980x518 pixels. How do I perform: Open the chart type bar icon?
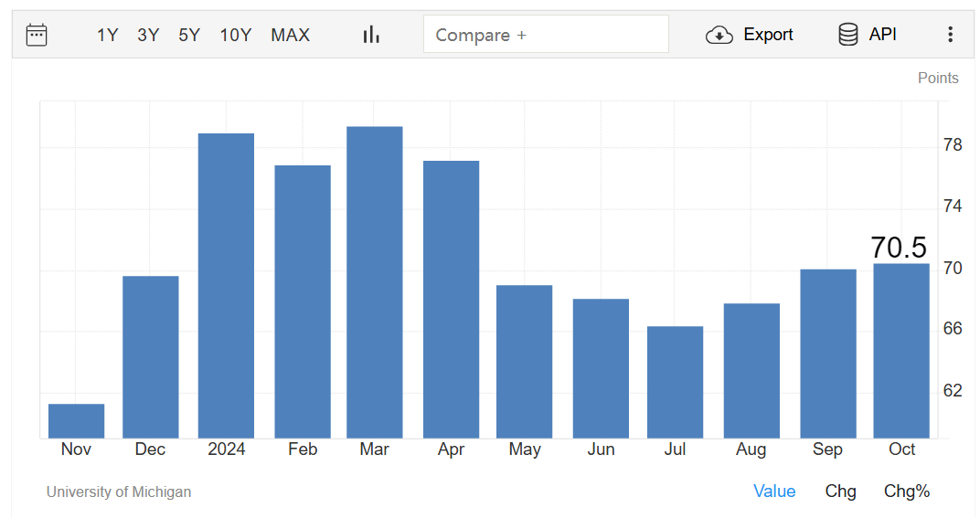click(x=371, y=35)
